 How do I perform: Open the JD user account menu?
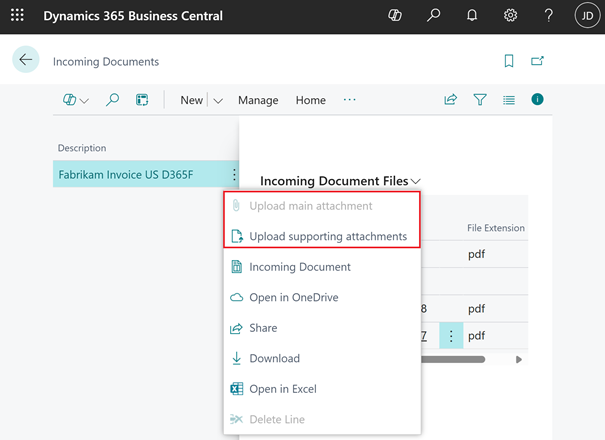(587, 15)
